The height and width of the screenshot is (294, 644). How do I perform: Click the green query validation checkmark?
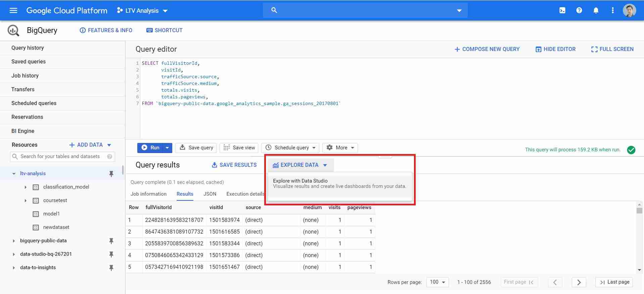[631, 150]
